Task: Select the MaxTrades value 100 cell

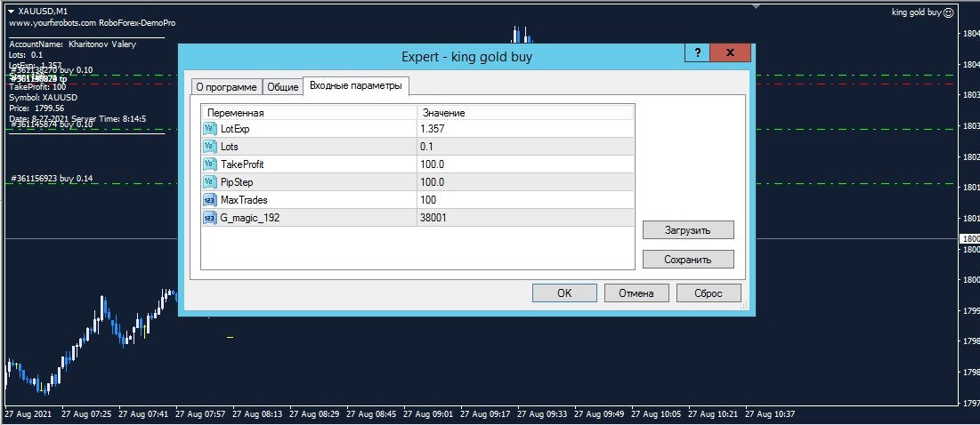Action: [x=526, y=200]
